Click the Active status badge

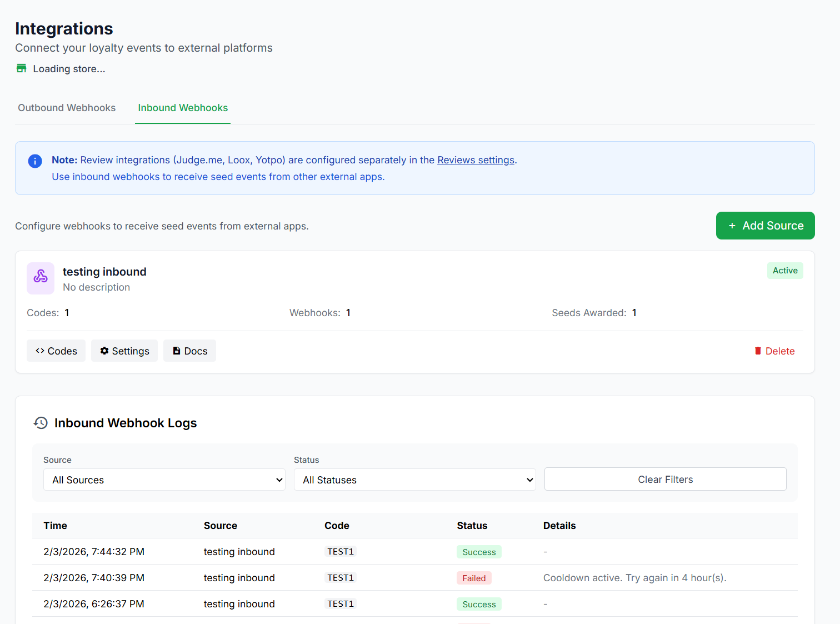pos(784,271)
